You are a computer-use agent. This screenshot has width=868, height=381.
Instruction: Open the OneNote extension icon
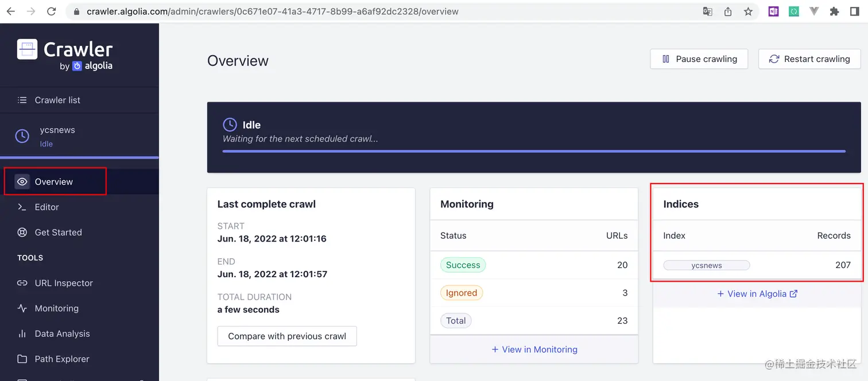(x=773, y=11)
